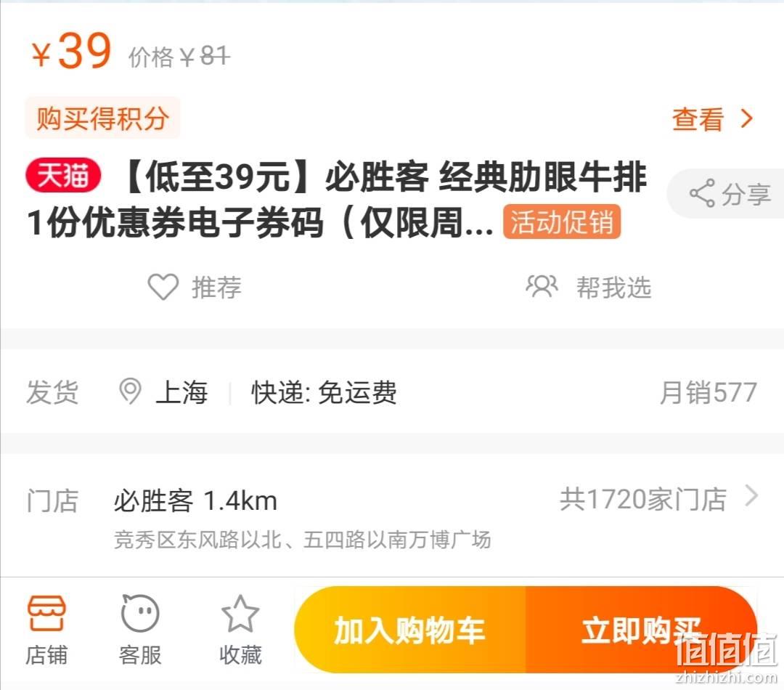Tap the 收藏 star icon
Viewport: 784px width, 690px height.
click(x=240, y=614)
